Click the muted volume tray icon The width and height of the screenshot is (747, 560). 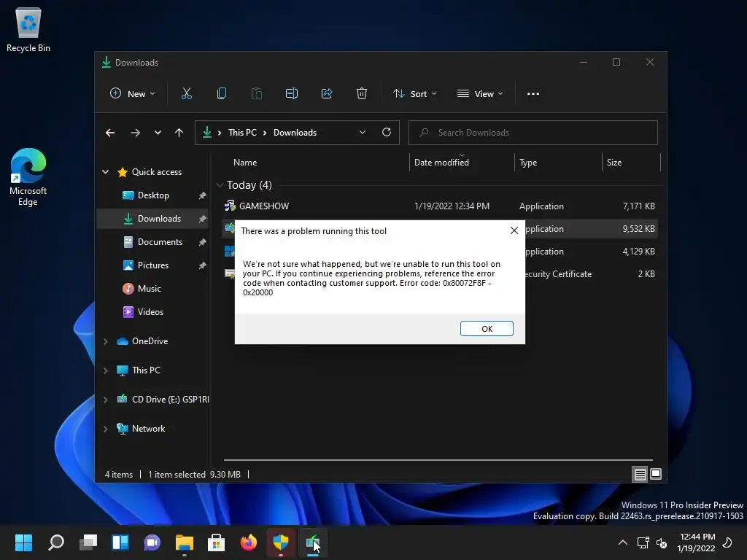[x=662, y=542]
